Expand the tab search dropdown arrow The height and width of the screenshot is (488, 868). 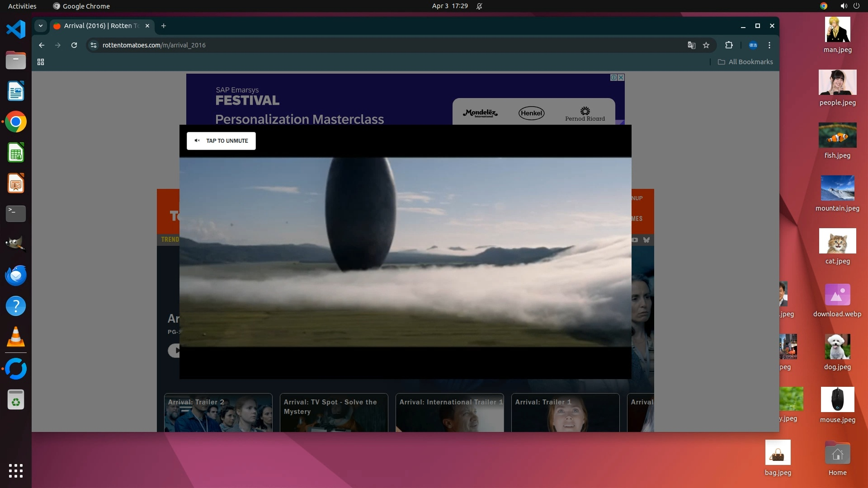pos(41,26)
